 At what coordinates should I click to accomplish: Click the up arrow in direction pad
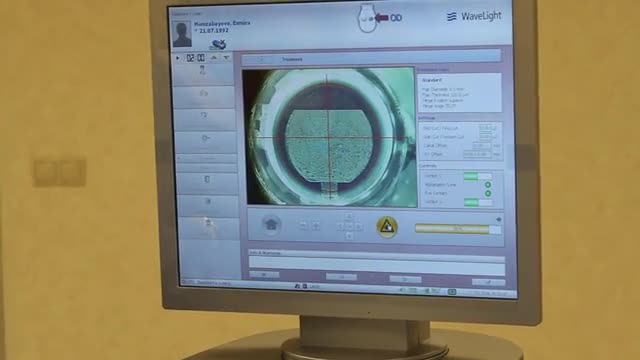pyautogui.click(x=349, y=217)
